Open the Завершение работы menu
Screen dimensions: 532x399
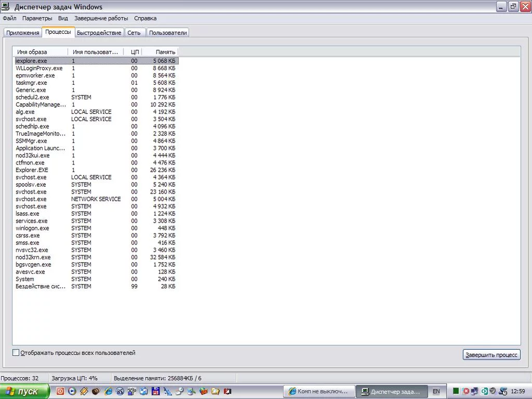[x=101, y=18]
